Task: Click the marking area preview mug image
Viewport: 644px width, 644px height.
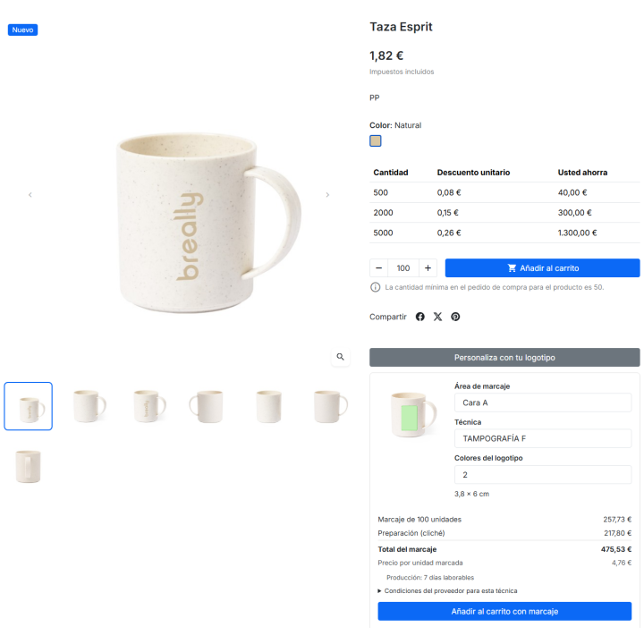Action: click(413, 416)
